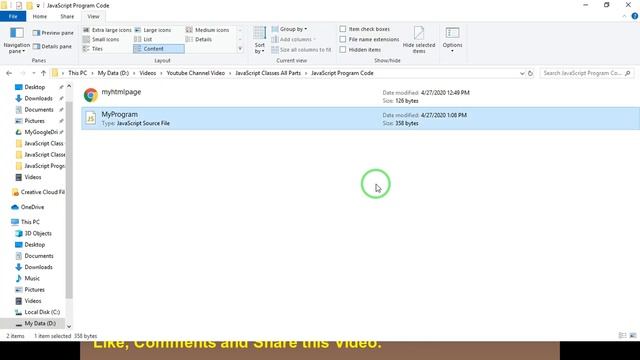The width and height of the screenshot is (640, 360).
Task: Switch to large thumbnails via status bar icon
Action: click(633, 336)
